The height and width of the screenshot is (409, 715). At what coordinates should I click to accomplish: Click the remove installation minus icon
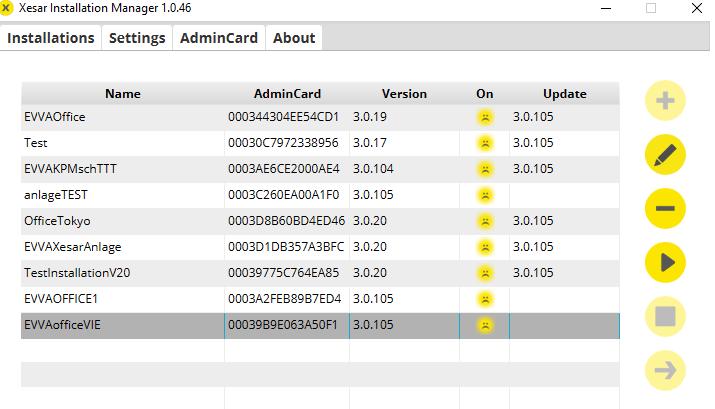tap(665, 208)
